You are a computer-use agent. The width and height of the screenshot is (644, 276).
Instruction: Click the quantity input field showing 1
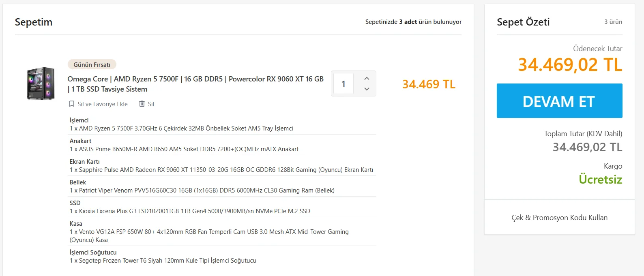(x=343, y=83)
